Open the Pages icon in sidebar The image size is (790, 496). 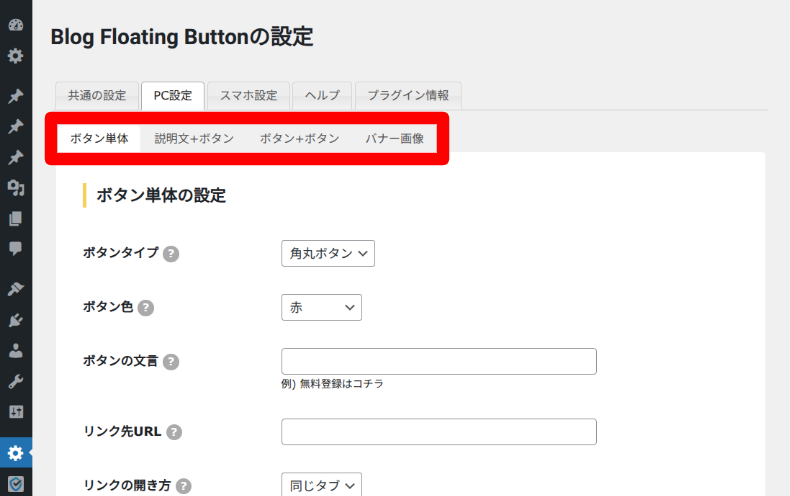coord(16,219)
